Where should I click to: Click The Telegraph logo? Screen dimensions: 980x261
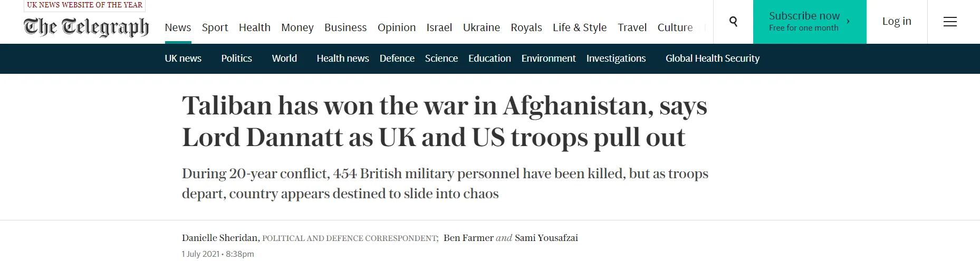(x=86, y=27)
